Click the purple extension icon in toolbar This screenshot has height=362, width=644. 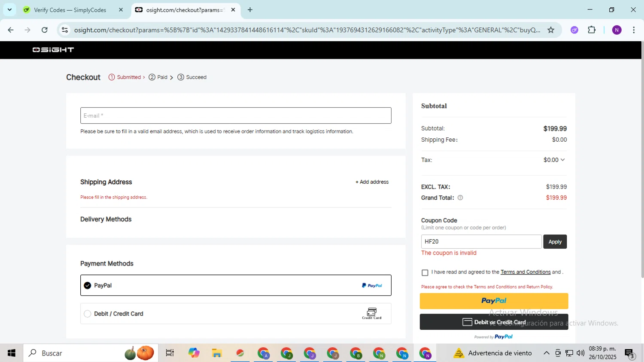pos(574,30)
